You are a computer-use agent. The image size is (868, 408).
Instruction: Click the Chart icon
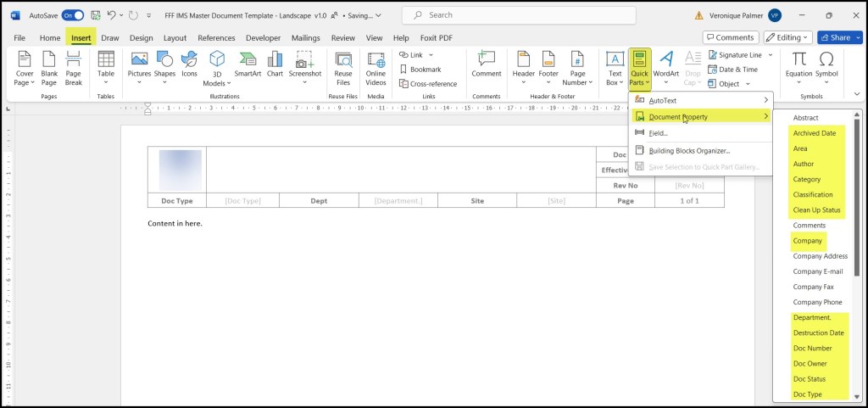click(275, 61)
